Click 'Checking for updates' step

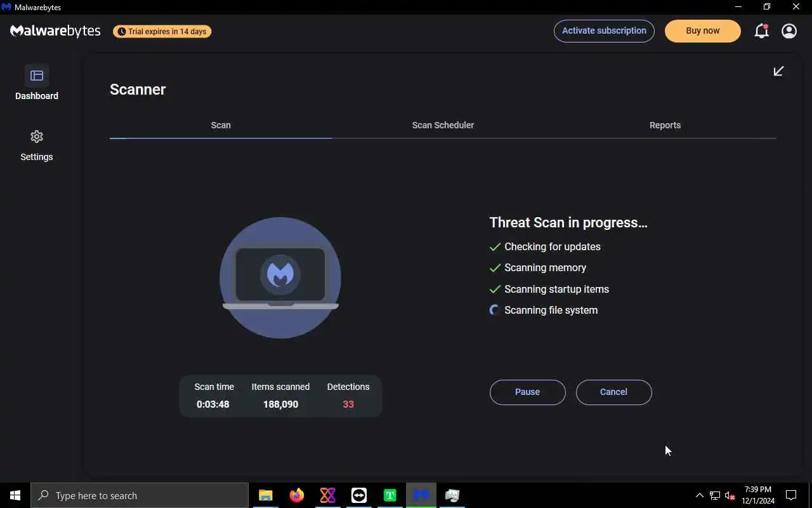tap(553, 246)
